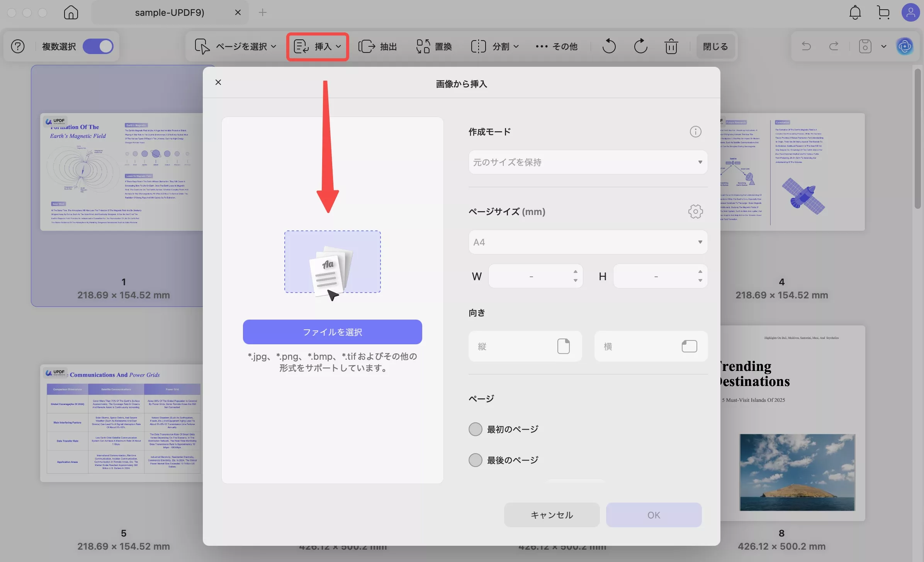Open the 元のサイズを保持 creation mode dropdown
The width and height of the screenshot is (924, 562).
click(x=587, y=162)
